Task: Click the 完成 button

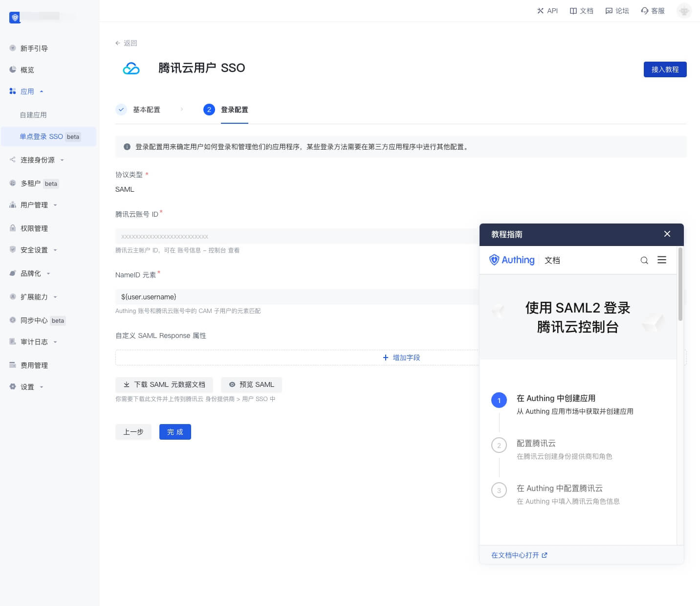Action: [x=175, y=432]
